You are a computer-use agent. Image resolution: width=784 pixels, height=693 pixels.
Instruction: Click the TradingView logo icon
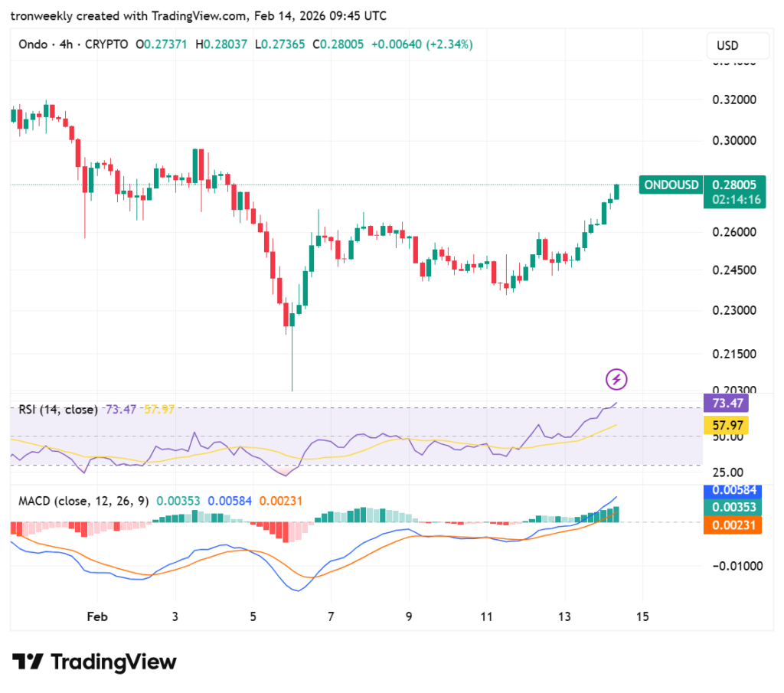tap(28, 661)
